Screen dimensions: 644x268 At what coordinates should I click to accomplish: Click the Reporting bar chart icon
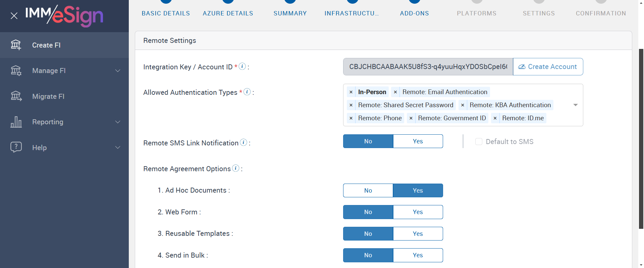(16, 122)
